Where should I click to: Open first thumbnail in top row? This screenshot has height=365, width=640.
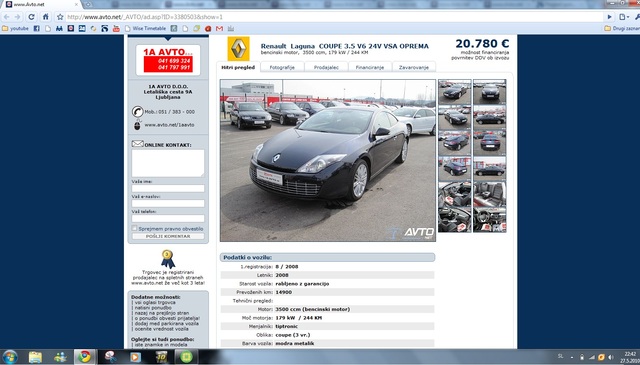[455, 91]
